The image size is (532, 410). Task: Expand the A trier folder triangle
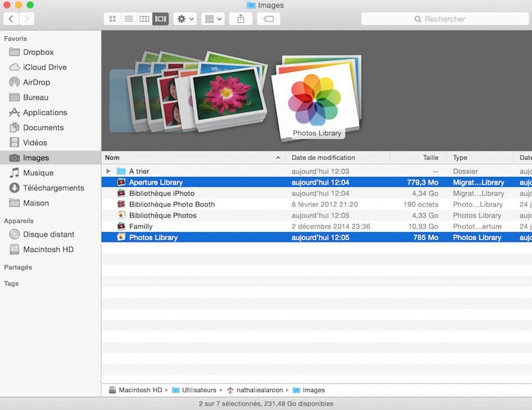point(108,171)
